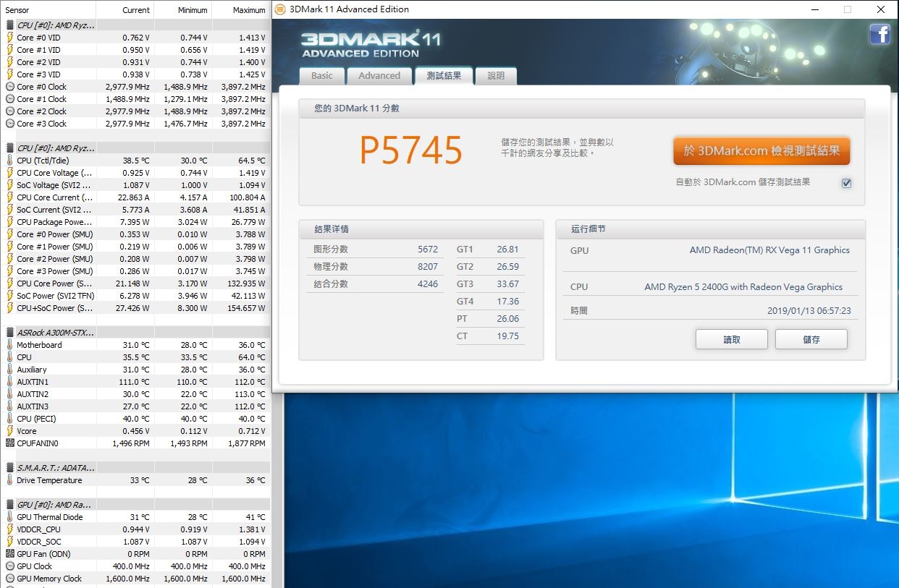Screen dimensions: 899x588
Task: Click the GT4 result 17.36
Action: [x=508, y=302]
